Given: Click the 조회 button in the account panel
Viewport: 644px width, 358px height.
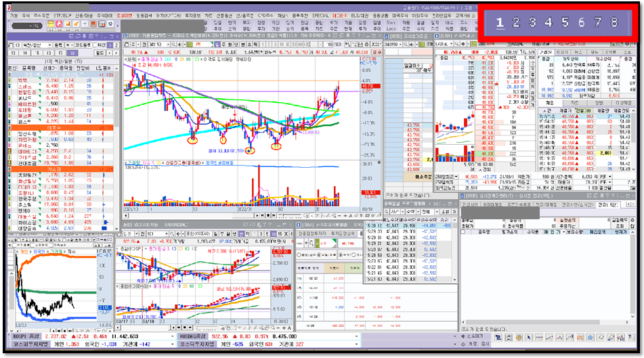Looking at the screenshot, I should point(620,226).
